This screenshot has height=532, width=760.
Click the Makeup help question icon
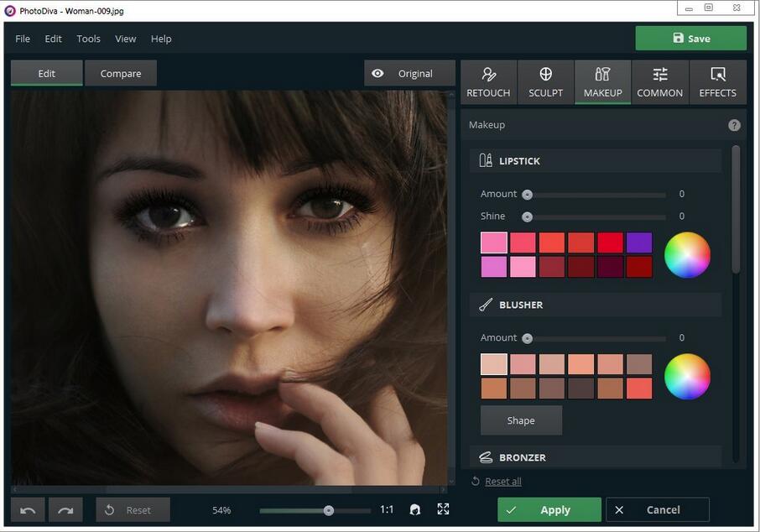734,125
